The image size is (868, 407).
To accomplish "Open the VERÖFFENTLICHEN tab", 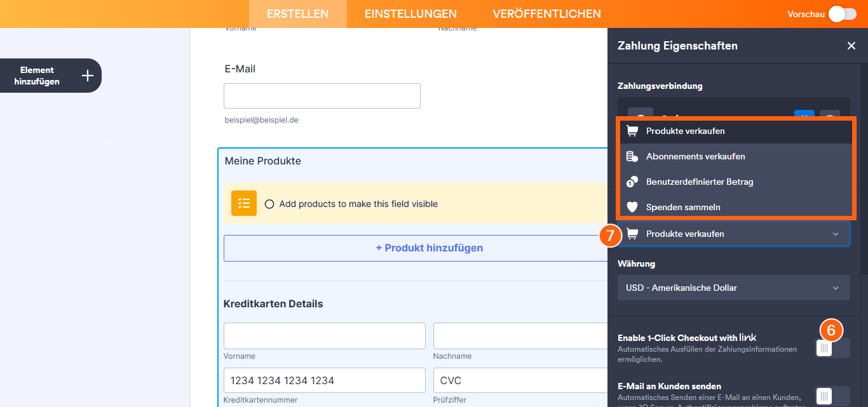I will point(546,13).
